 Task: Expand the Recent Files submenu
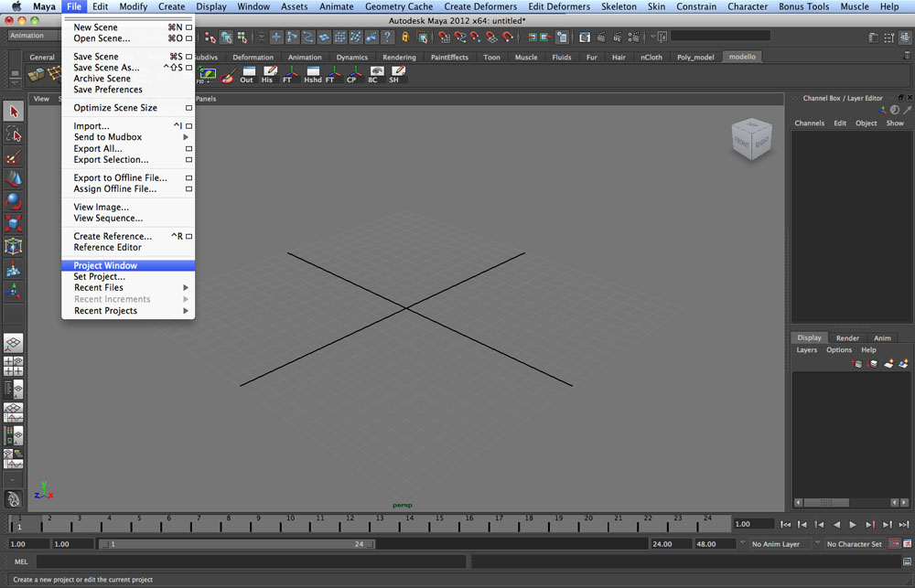click(x=128, y=287)
